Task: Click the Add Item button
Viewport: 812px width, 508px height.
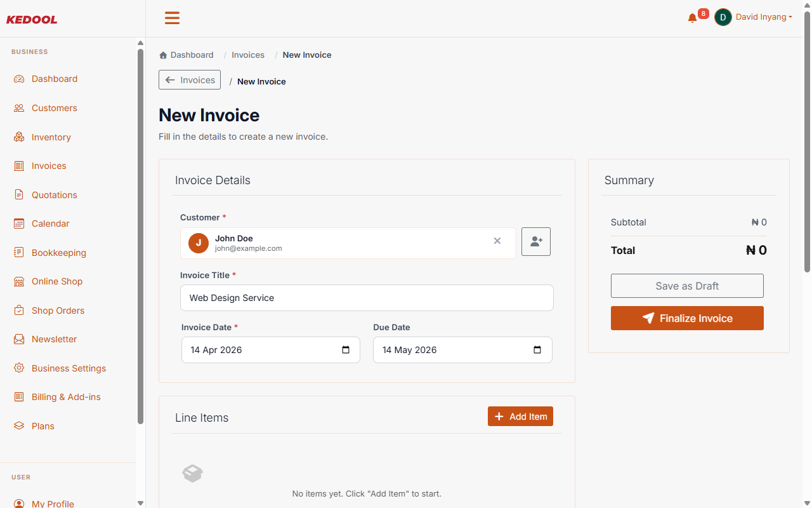Action: pos(520,417)
